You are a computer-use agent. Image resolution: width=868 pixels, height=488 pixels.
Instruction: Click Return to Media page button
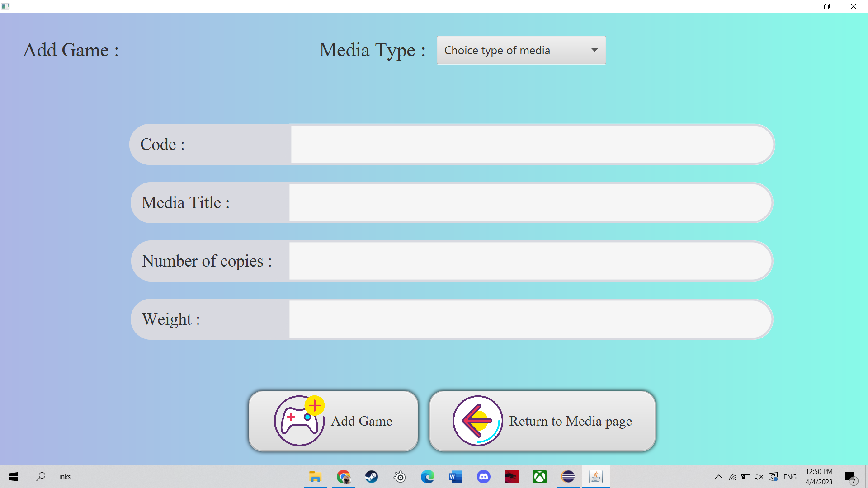pyautogui.click(x=542, y=421)
